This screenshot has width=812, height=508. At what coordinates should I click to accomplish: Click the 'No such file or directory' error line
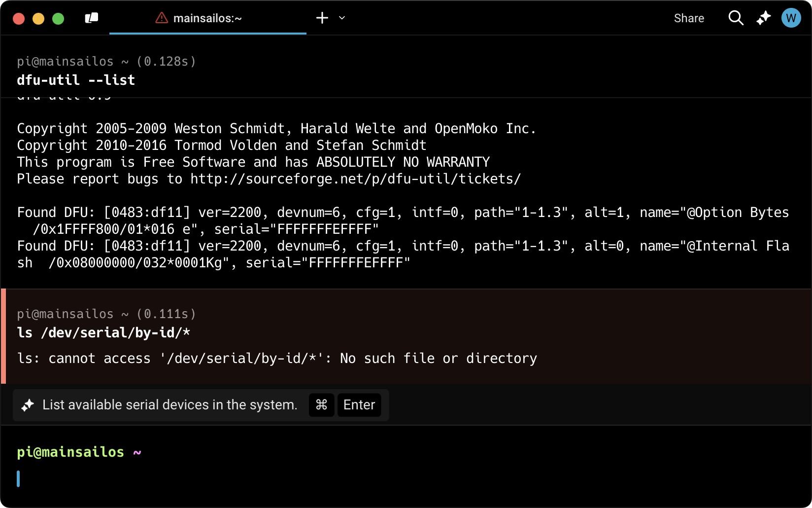pyautogui.click(x=277, y=358)
